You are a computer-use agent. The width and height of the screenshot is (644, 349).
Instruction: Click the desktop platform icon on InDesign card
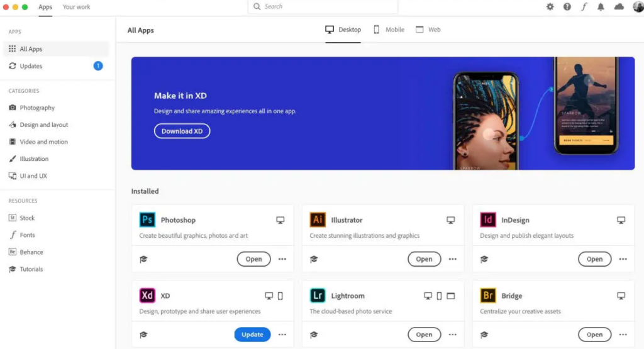[x=621, y=220]
